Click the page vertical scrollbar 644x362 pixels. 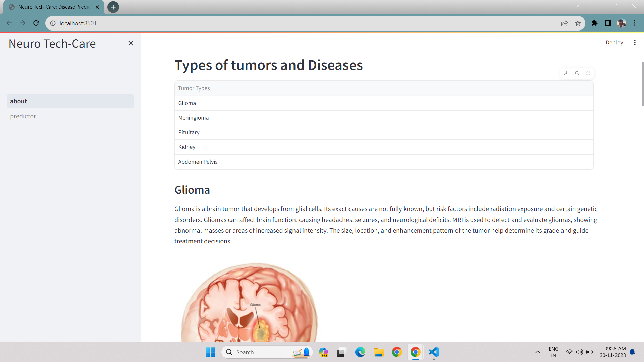[642, 84]
